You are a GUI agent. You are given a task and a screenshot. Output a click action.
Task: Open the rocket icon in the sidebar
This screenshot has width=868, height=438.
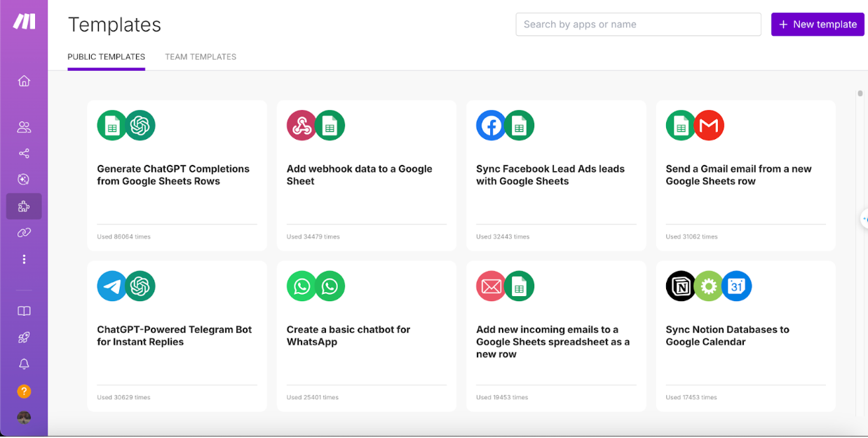pos(24,338)
